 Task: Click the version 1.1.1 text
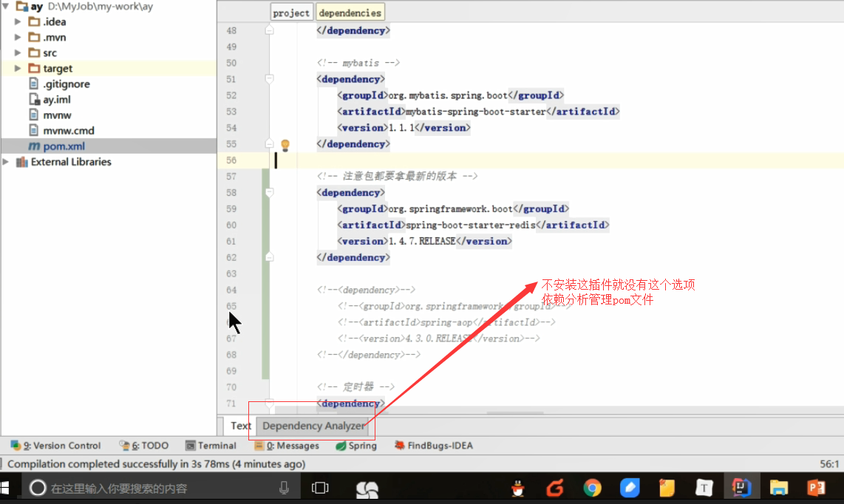click(401, 128)
